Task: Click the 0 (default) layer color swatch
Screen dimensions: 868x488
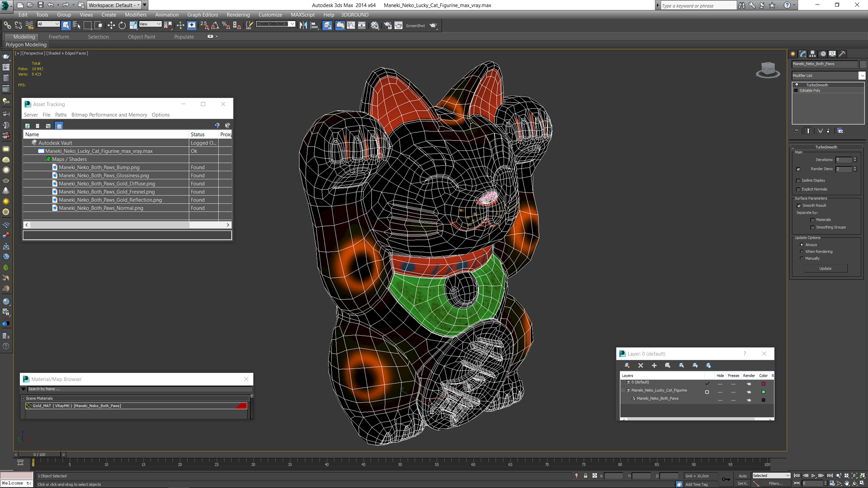Action: [x=764, y=384]
